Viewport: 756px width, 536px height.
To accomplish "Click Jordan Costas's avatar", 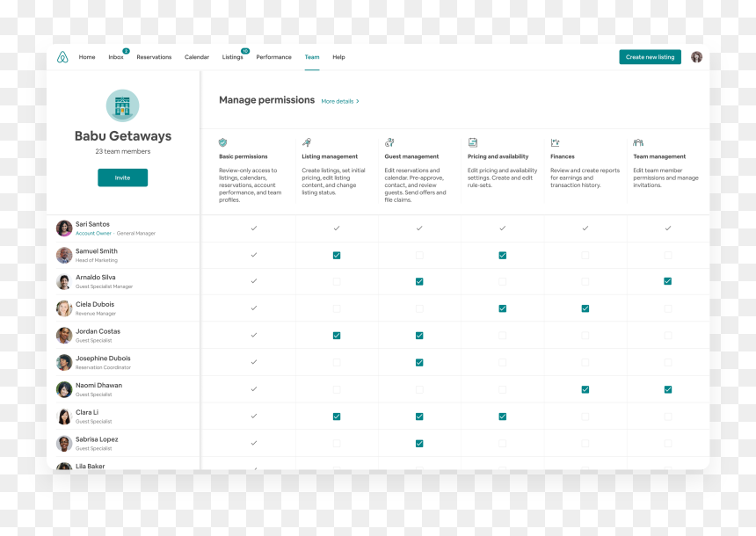I will (64, 336).
